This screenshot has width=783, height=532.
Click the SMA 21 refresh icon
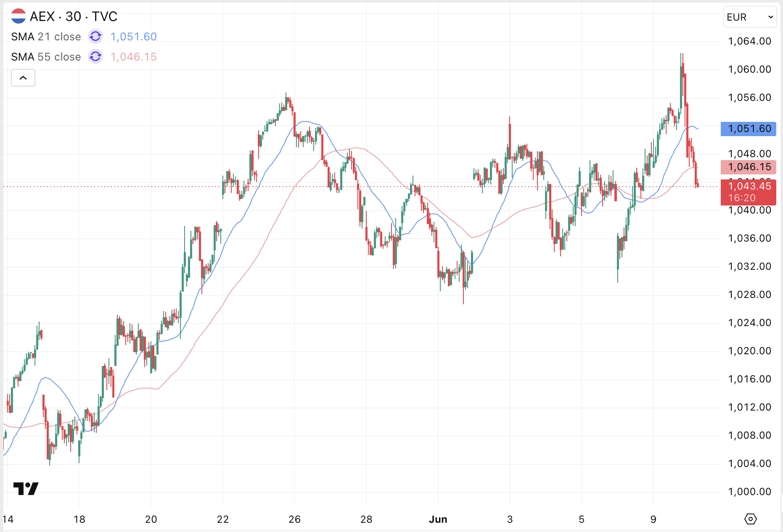(95, 37)
